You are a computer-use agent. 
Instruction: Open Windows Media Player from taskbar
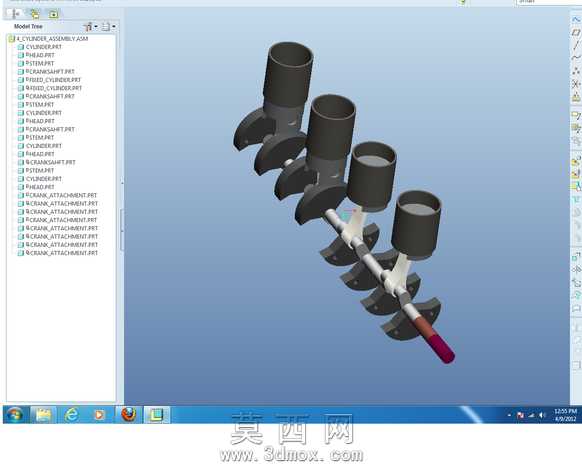coord(99,415)
